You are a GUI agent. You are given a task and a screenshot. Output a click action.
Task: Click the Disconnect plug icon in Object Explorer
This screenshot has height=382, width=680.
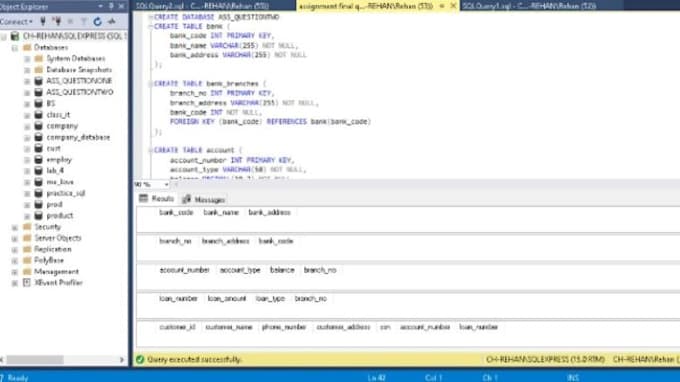tap(56, 21)
